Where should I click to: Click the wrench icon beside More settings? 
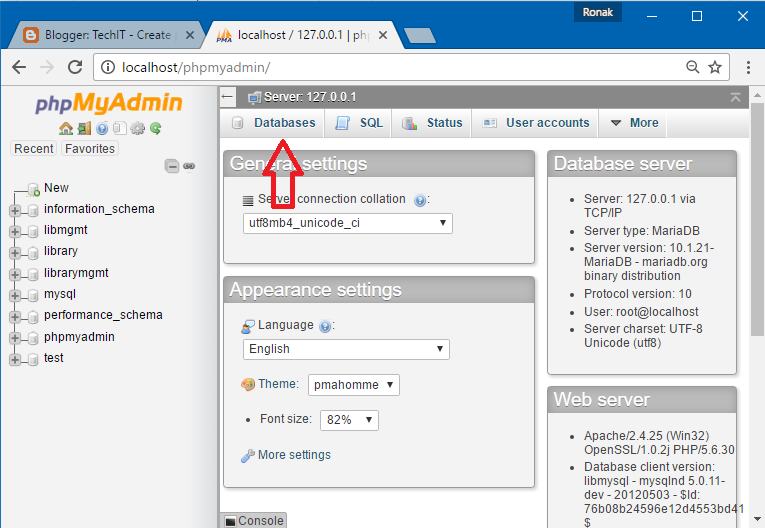(247, 455)
